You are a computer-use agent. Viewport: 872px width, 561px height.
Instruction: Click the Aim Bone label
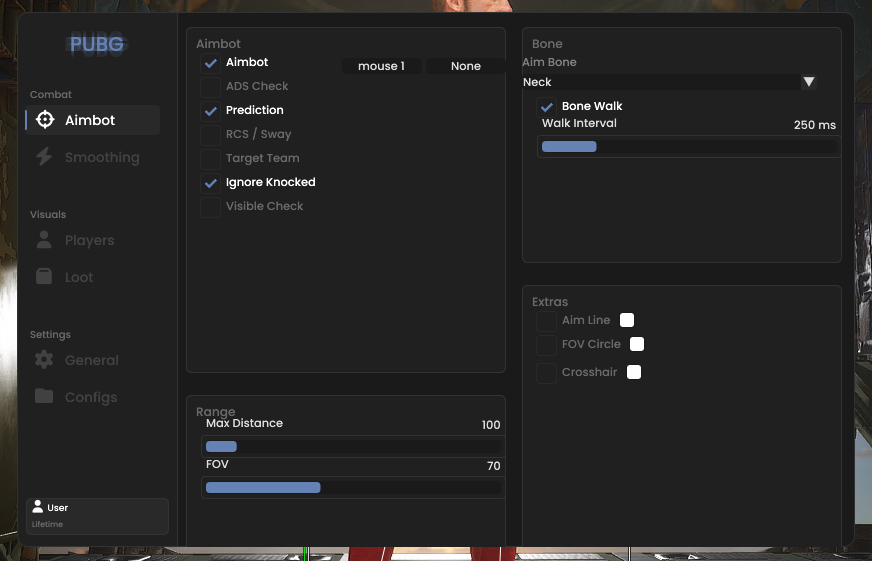pos(549,62)
